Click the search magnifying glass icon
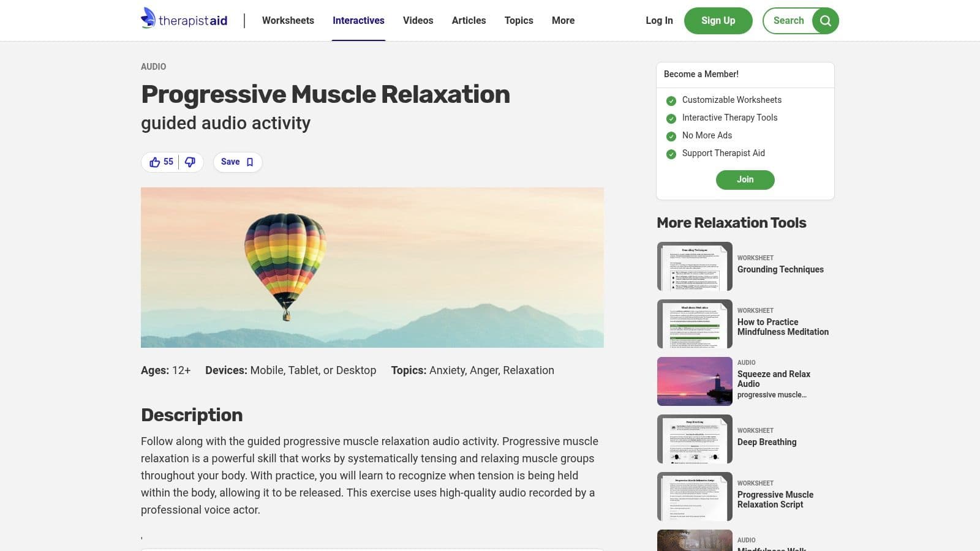Viewport: 980px width, 551px height. click(825, 20)
